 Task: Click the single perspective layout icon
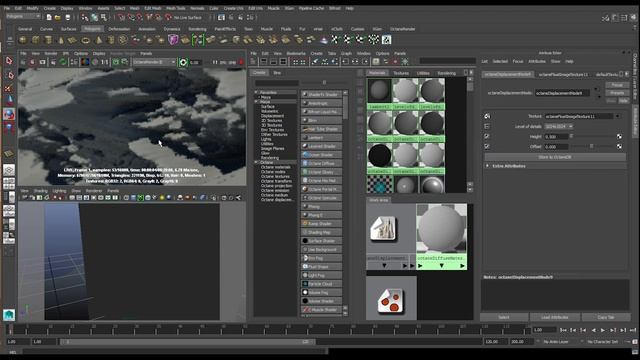[x=9, y=170]
